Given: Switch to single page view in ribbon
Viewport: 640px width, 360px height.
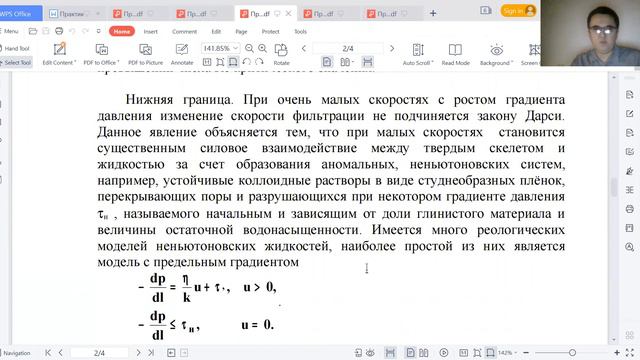Looking at the screenshot, I should pyautogui.click(x=327, y=62).
